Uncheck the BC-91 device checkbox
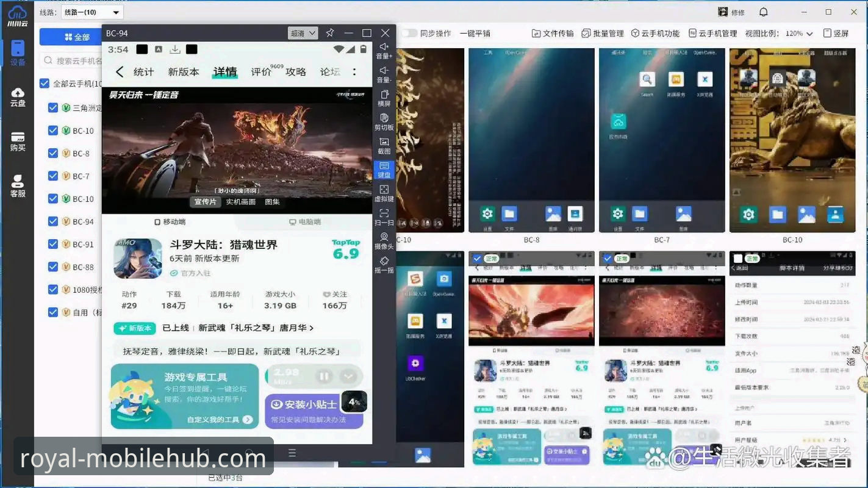The width and height of the screenshot is (868, 488). pos(53,244)
